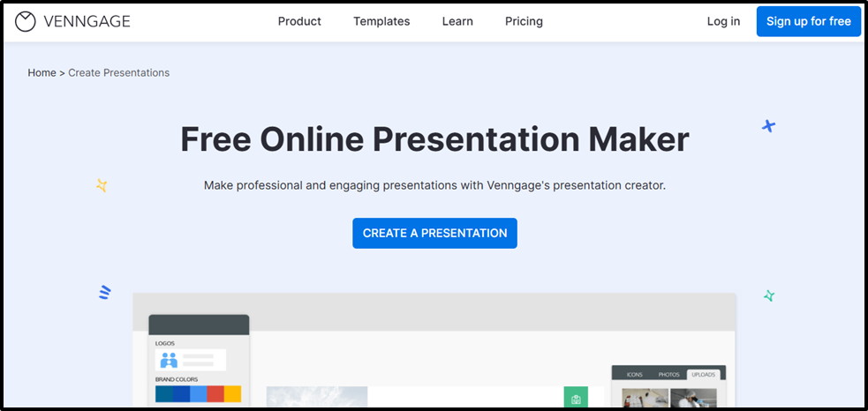Click the VENNGAGE brand name text
The height and width of the screenshot is (411, 868).
87,21
